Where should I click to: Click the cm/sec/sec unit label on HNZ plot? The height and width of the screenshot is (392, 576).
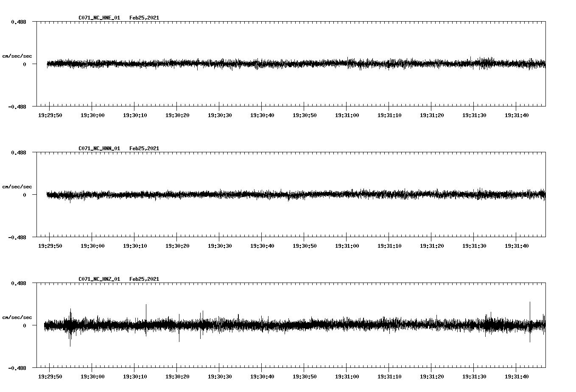point(17,316)
